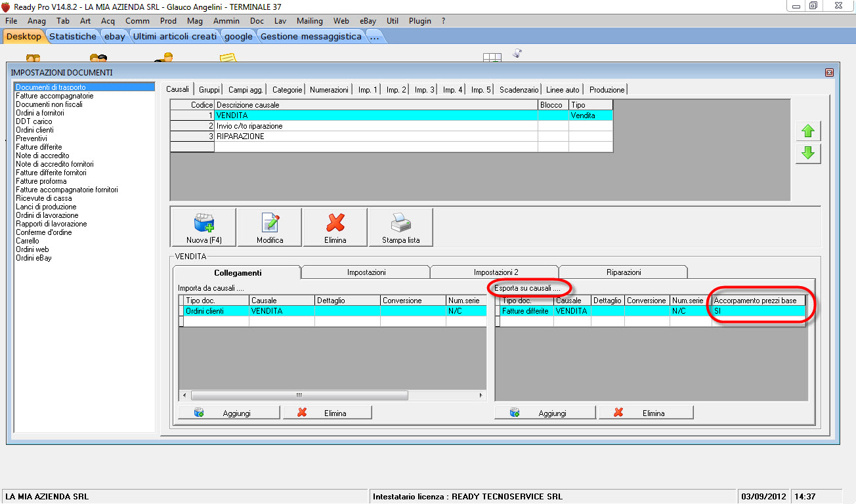Image resolution: width=856 pixels, height=504 pixels.
Task: Select the RIPARAZIONE causale row
Action: 391,136
